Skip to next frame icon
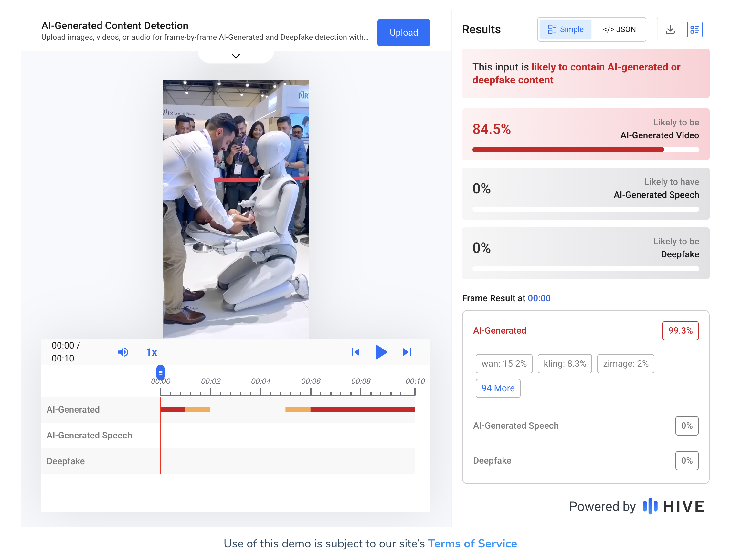 tap(407, 352)
